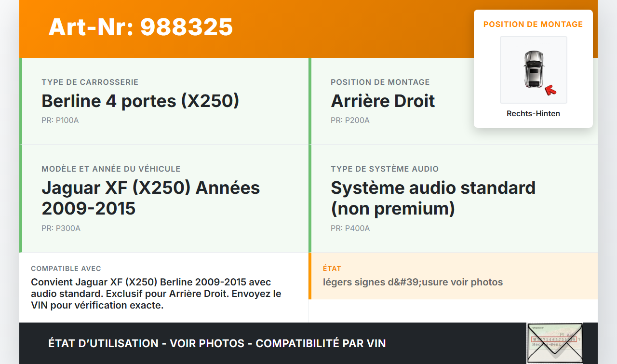Click the "légers signes d'usure voir photos" text

[x=413, y=282]
